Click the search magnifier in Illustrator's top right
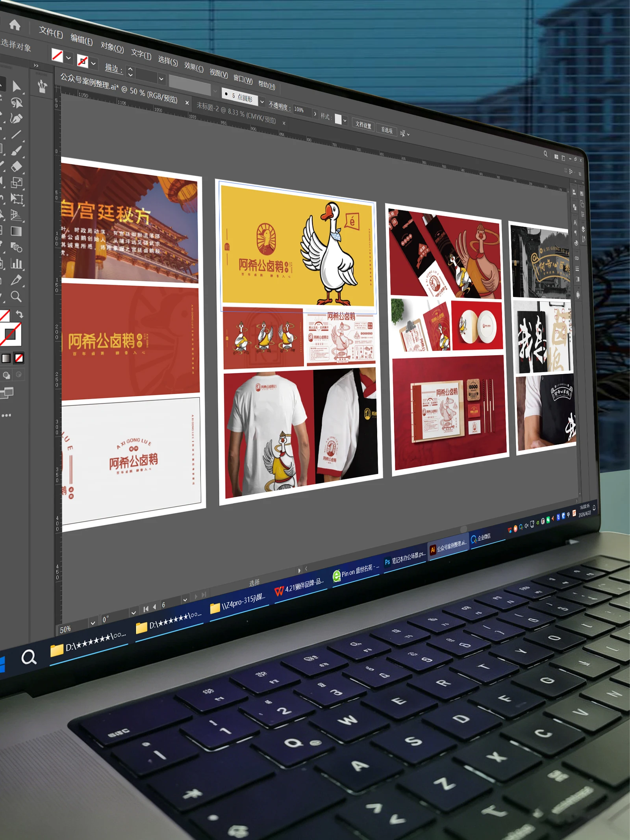This screenshot has height=840, width=630. coord(545,154)
